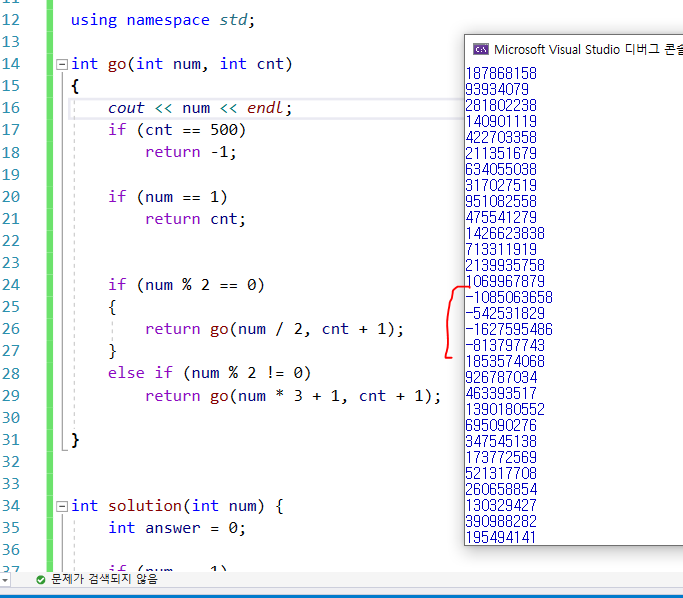Collapse the solution function outline toggle
The image size is (683, 598).
click(x=62, y=506)
